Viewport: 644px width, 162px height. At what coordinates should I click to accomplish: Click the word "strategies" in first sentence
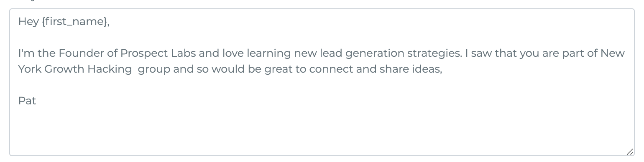tap(435, 53)
